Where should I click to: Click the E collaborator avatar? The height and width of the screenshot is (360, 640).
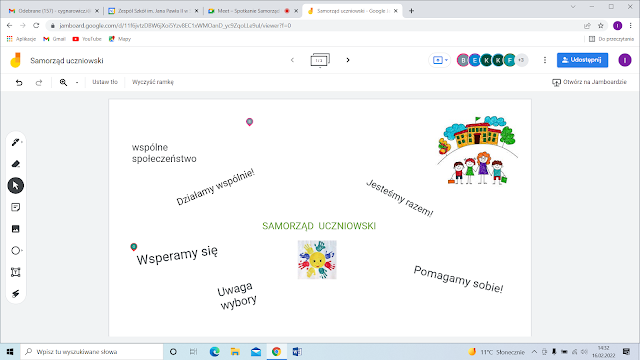tap(475, 60)
